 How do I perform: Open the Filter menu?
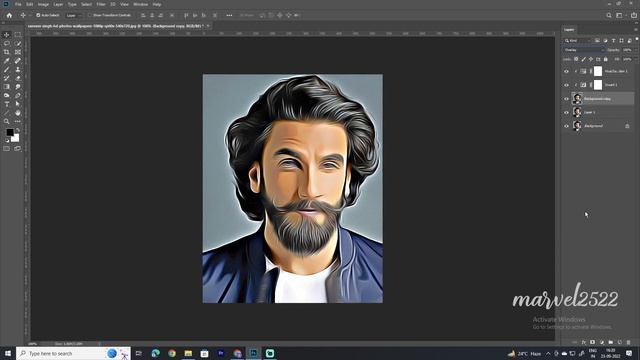(101, 4)
